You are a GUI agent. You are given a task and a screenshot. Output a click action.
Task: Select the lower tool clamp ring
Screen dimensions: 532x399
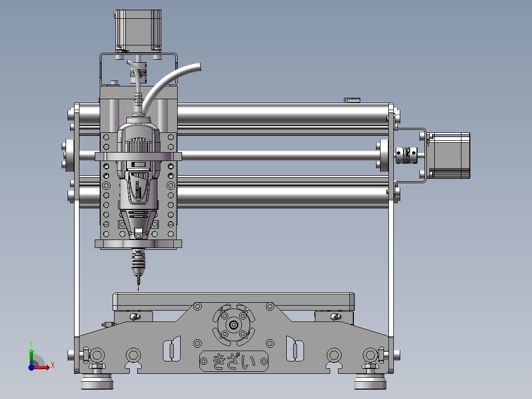138,244
